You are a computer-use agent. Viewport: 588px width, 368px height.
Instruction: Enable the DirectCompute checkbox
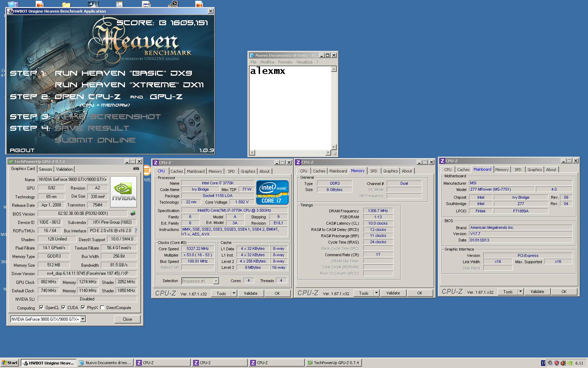point(102,308)
